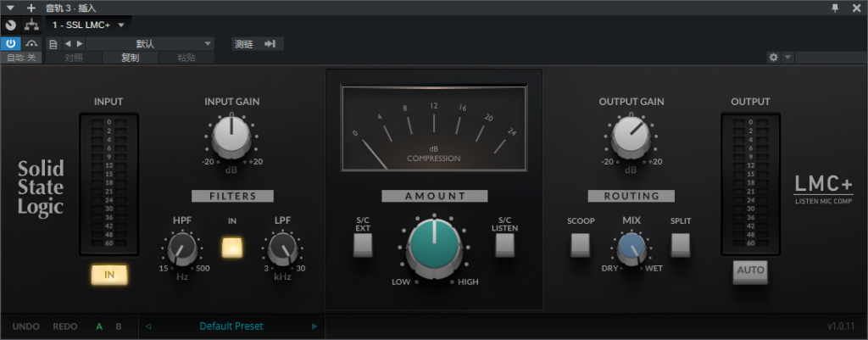
Task: Click the plus icon in the title bar
Action: pos(31,8)
